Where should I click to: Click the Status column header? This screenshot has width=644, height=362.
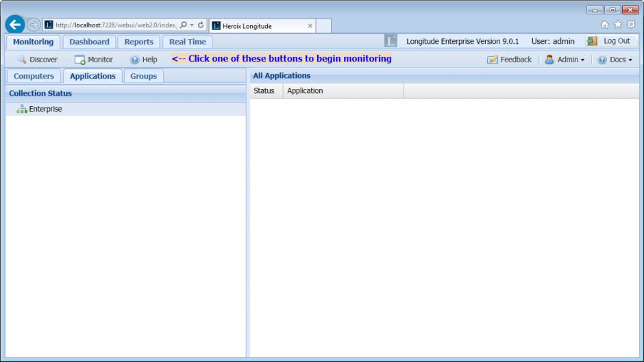[x=267, y=91]
